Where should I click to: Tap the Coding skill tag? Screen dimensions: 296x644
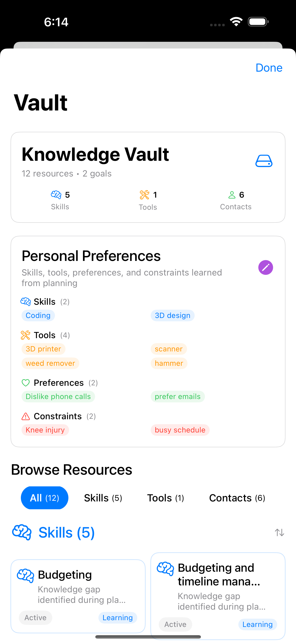(x=38, y=315)
